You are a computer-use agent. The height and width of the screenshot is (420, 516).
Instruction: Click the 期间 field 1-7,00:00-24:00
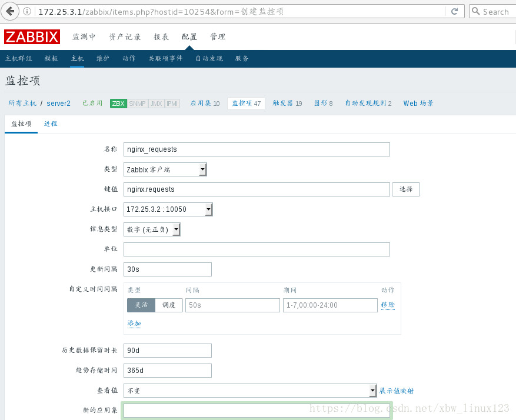coord(330,305)
